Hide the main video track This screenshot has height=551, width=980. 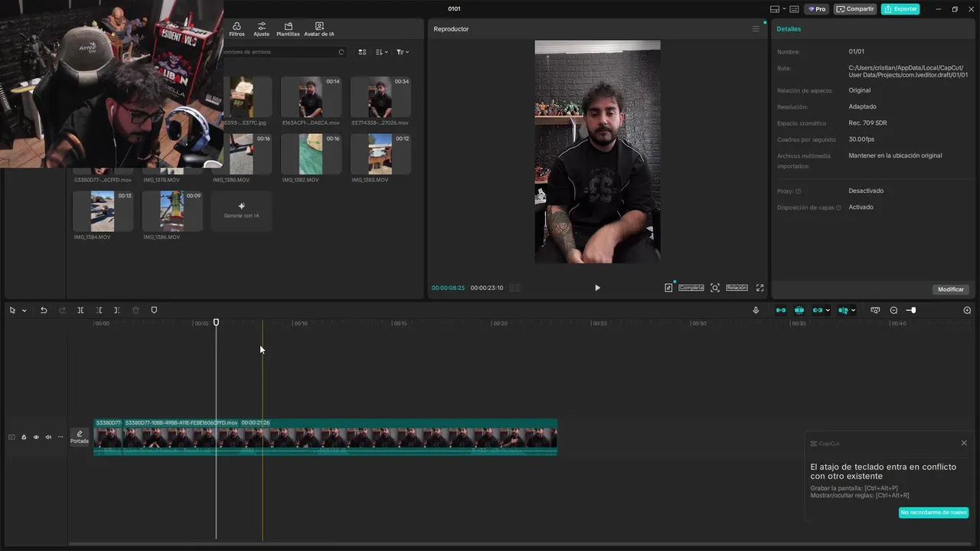coord(36,437)
